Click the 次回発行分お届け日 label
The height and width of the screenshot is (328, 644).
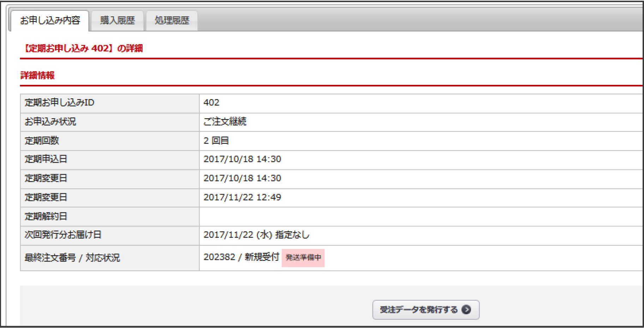(x=63, y=235)
